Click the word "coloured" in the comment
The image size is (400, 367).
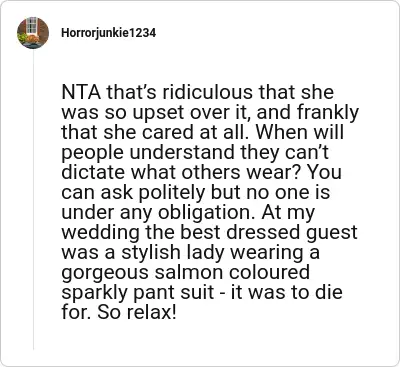tap(270, 272)
